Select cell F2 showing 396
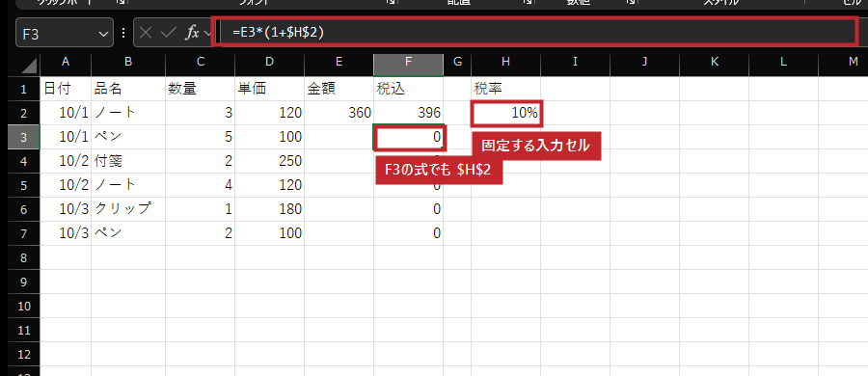This screenshot has width=868, height=376. (x=409, y=113)
